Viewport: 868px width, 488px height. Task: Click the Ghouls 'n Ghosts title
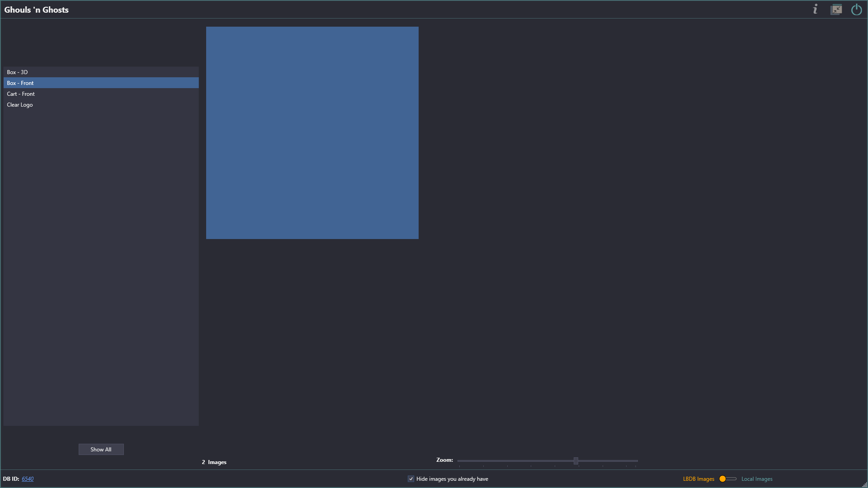click(37, 10)
